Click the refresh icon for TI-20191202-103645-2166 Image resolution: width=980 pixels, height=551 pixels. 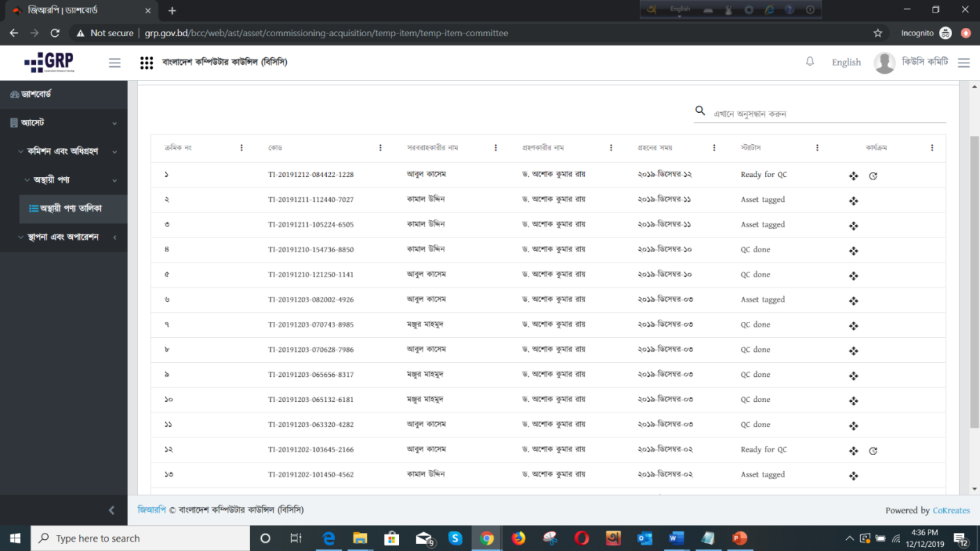(873, 451)
